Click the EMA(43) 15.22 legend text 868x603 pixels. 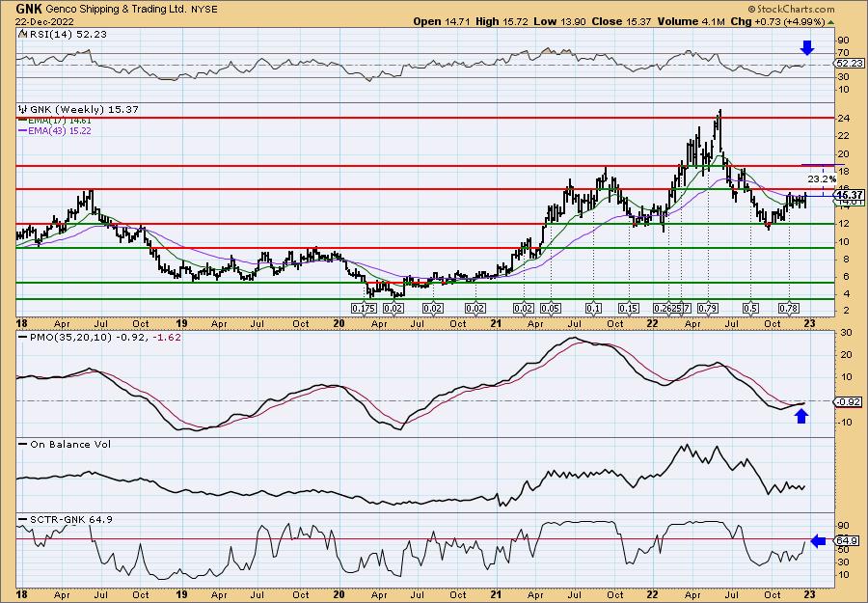pos(60,130)
